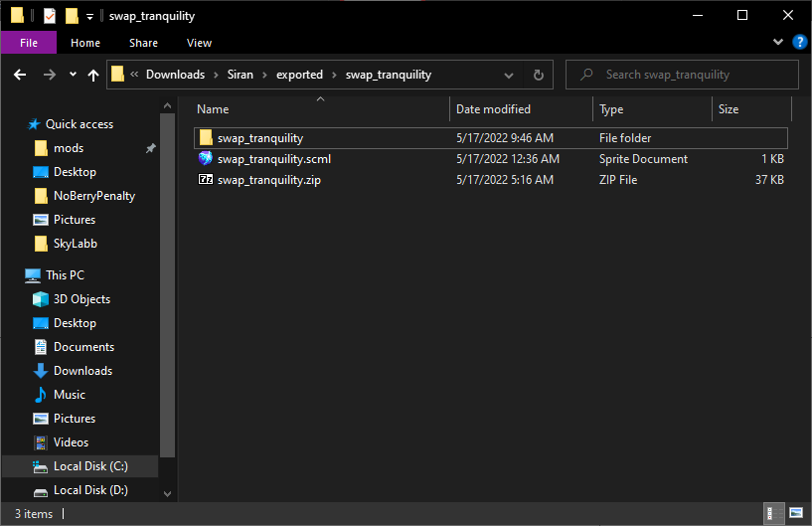Click the refresh button in address bar

[x=539, y=75]
